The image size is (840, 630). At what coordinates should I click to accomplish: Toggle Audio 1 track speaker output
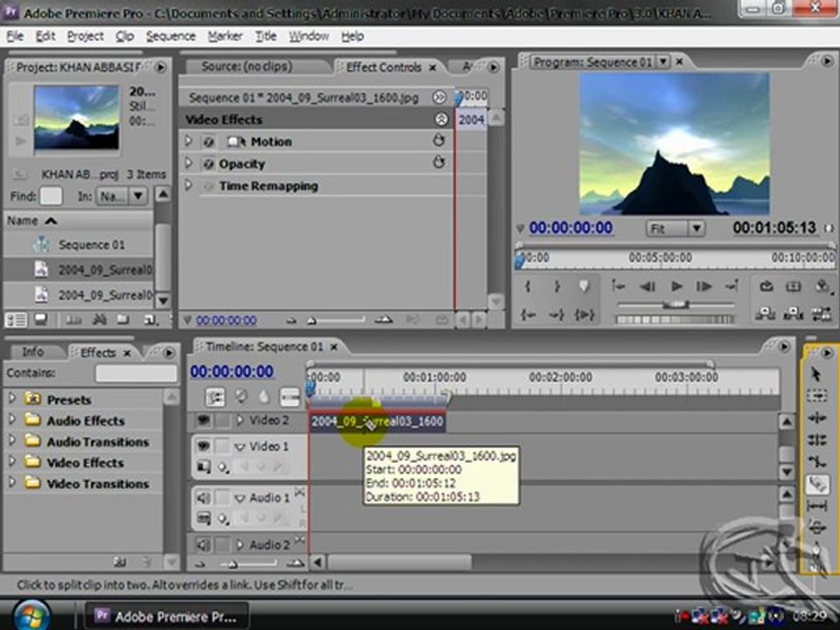pyautogui.click(x=203, y=498)
